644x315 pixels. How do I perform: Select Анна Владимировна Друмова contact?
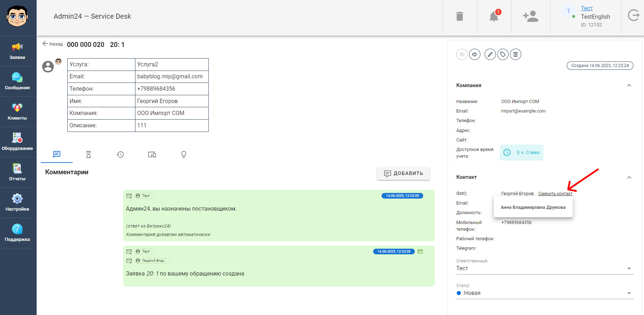(533, 207)
